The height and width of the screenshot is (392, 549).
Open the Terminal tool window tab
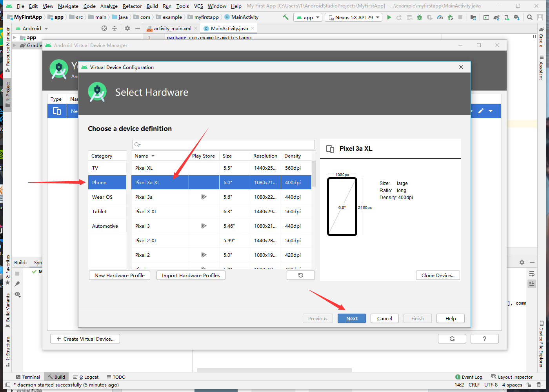28,377
